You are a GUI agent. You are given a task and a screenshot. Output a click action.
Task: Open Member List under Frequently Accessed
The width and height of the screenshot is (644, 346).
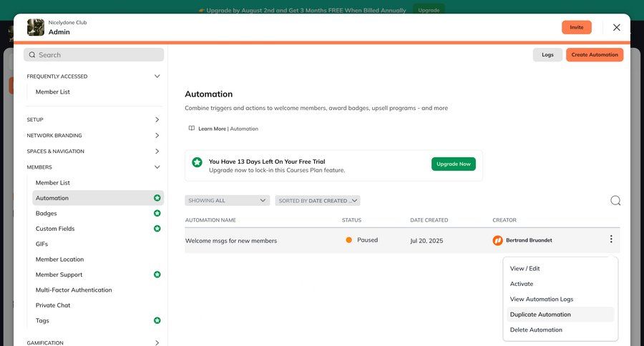52,92
